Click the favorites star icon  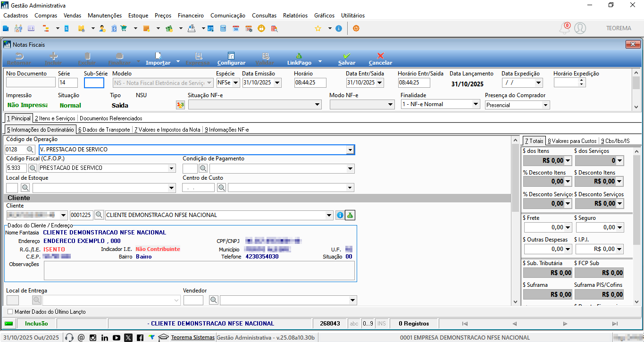[318, 28]
